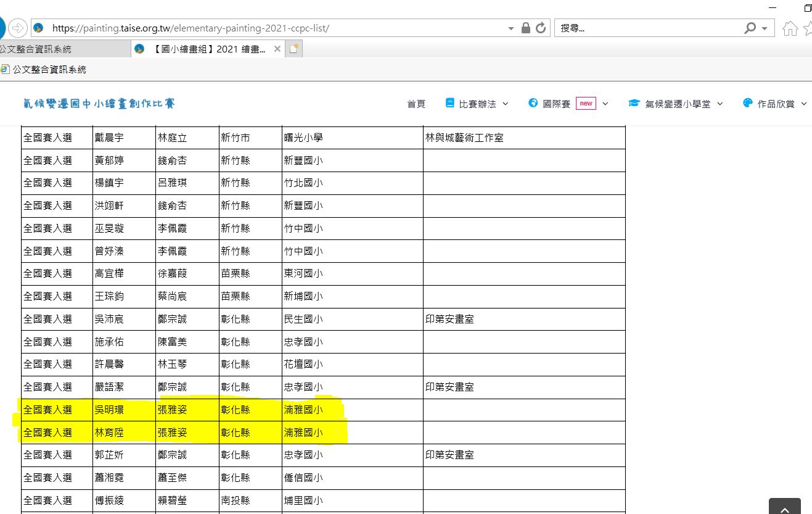
Task: Open the 作品欣賞 menu
Action: (775, 104)
